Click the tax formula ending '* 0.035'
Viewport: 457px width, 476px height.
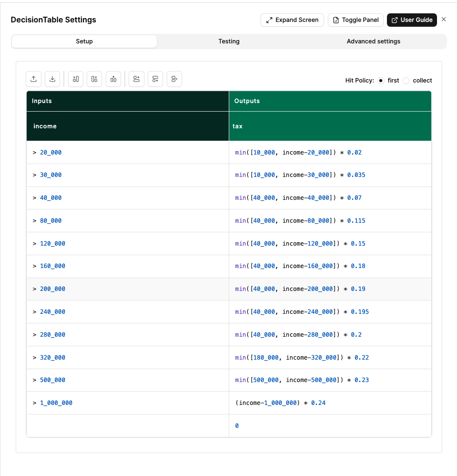point(330,175)
